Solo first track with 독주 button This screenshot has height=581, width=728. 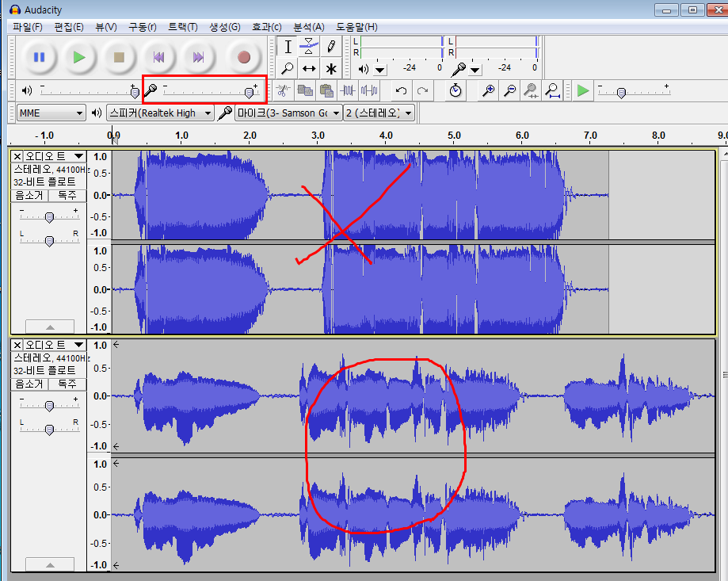point(67,196)
